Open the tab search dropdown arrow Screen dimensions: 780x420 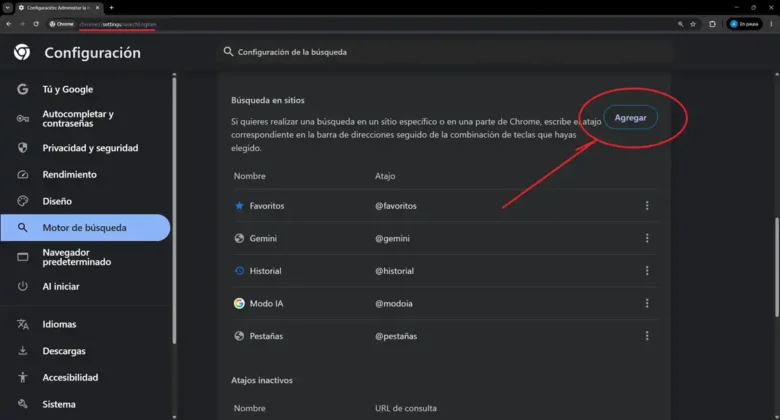point(7,7)
